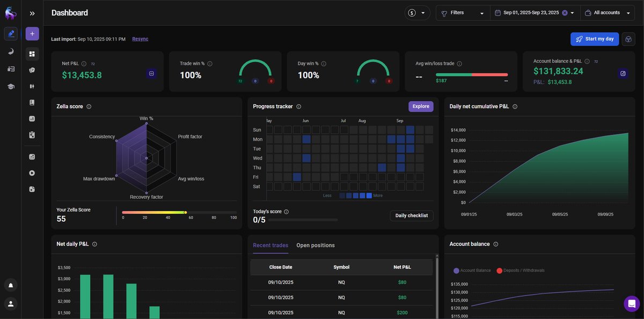Click the Close Date column header
The width and height of the screenshot is (644, 319).
[x=281, y=267]
